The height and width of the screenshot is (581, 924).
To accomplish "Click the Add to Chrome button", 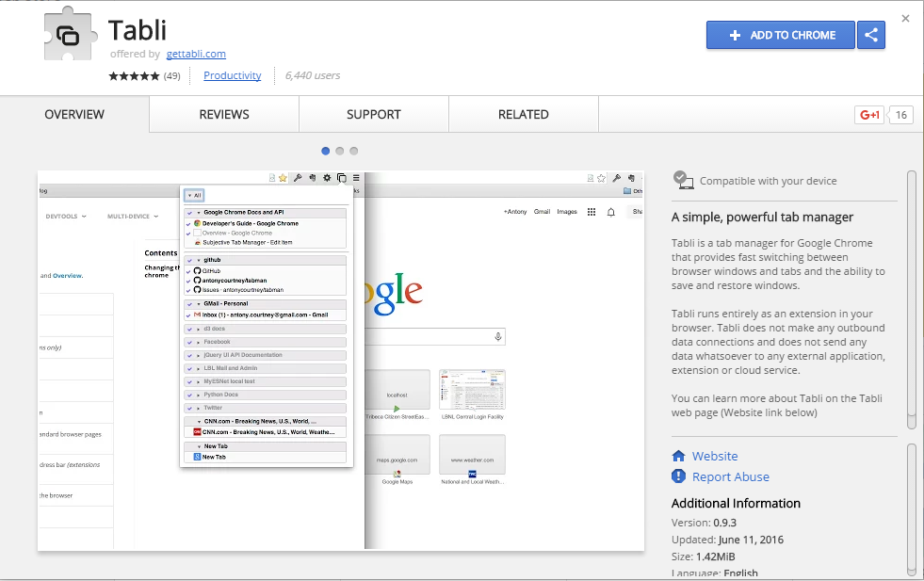I will (x=780, y=35).
